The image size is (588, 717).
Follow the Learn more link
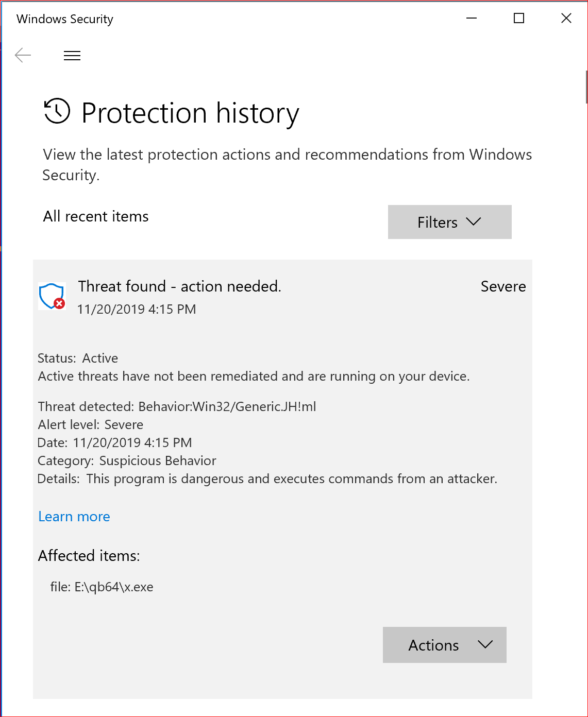[74, 517]
